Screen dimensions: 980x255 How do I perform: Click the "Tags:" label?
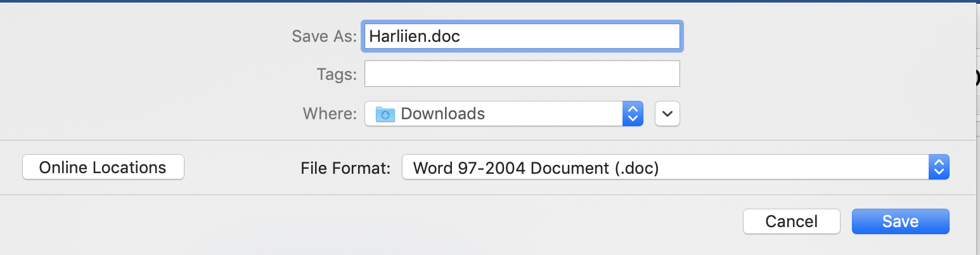[337, 75]
